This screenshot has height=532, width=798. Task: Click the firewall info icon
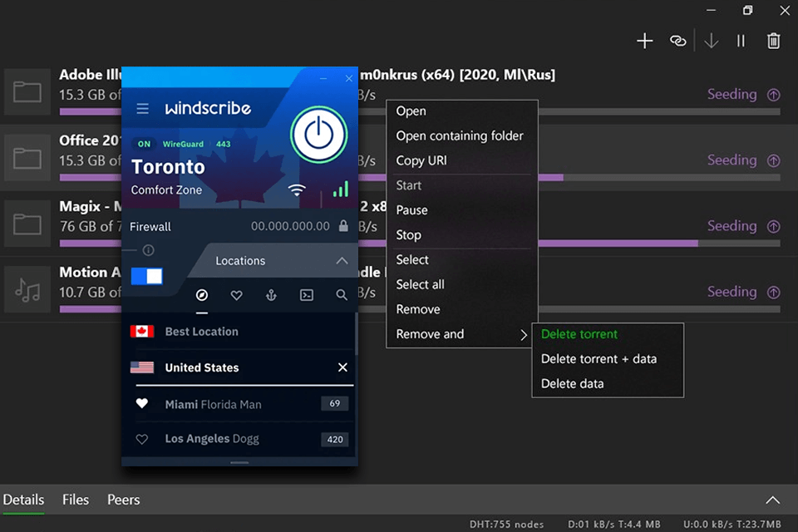[x=148, y=250]
